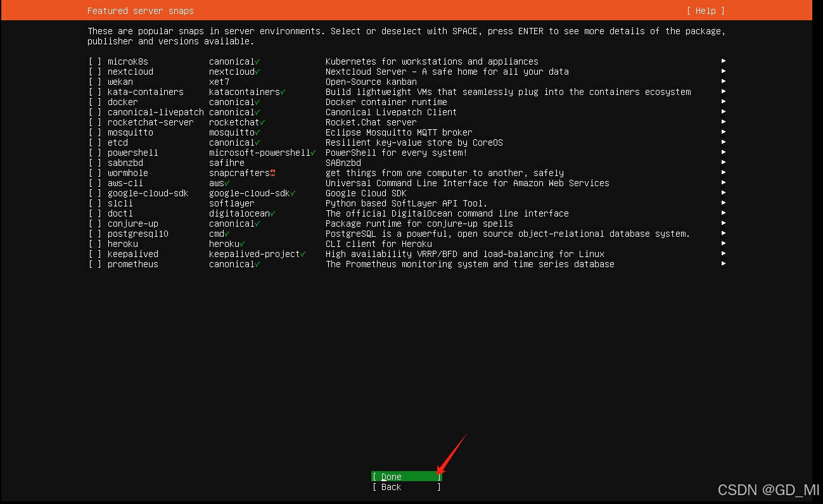Click 'Open-Source kanban' description
Screen dimensions: 823x504
[x=371, y=82]
